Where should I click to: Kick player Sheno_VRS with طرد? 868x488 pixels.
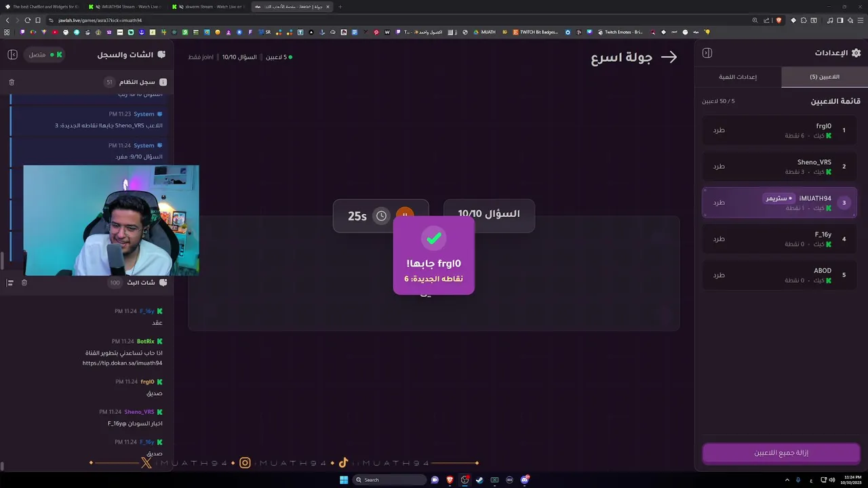coord(719,166)
